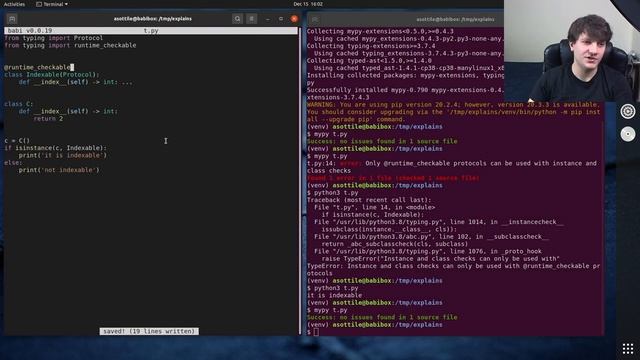Image resolution: width=640 pixels, height=360 pixels.
Task: Click the print('not indexable') line
Action: click(59, 170)
